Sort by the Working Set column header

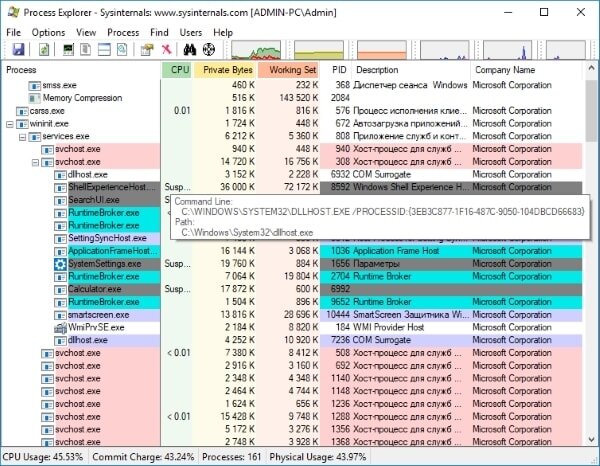[289, 70]
